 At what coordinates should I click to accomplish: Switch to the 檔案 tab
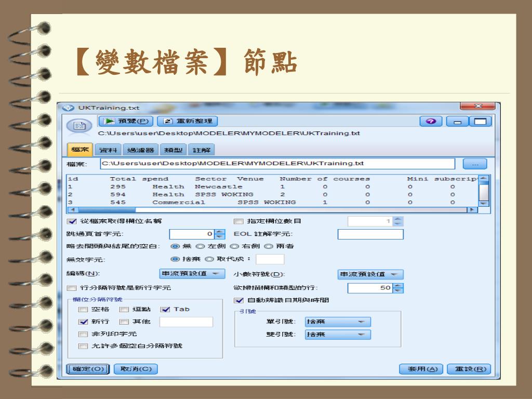point(80,150)
